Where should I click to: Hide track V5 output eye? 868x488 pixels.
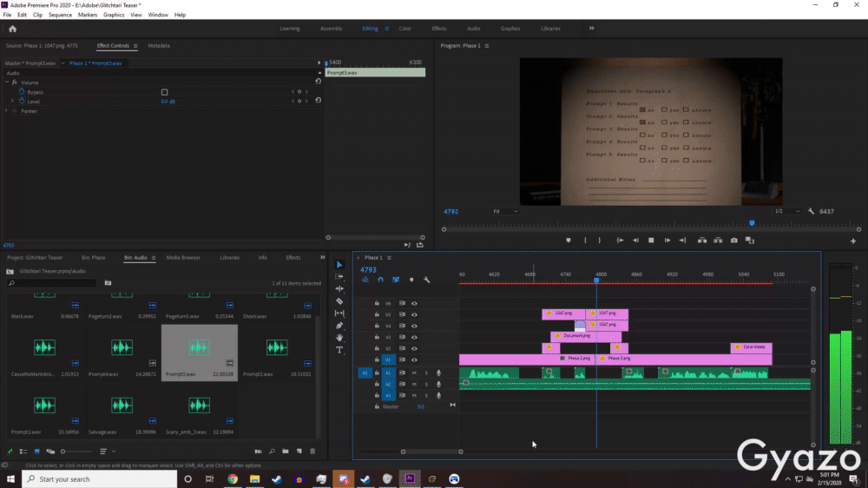414,314
